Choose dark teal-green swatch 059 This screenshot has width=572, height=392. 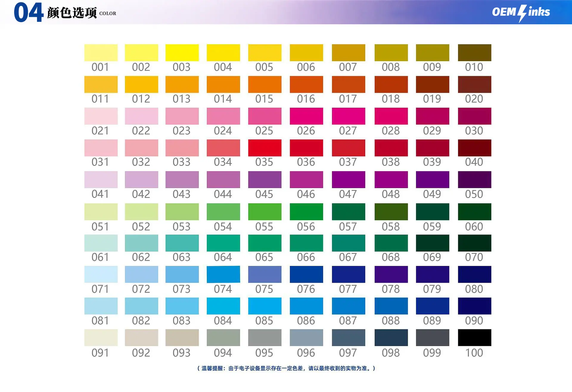[x=432, y=212]
